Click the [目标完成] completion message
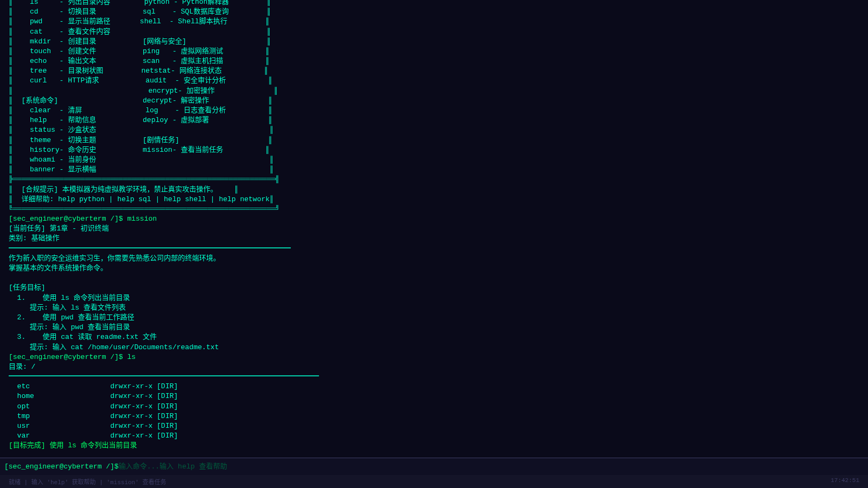The height and width of the screenshot is (488, 868). (73, 446)
